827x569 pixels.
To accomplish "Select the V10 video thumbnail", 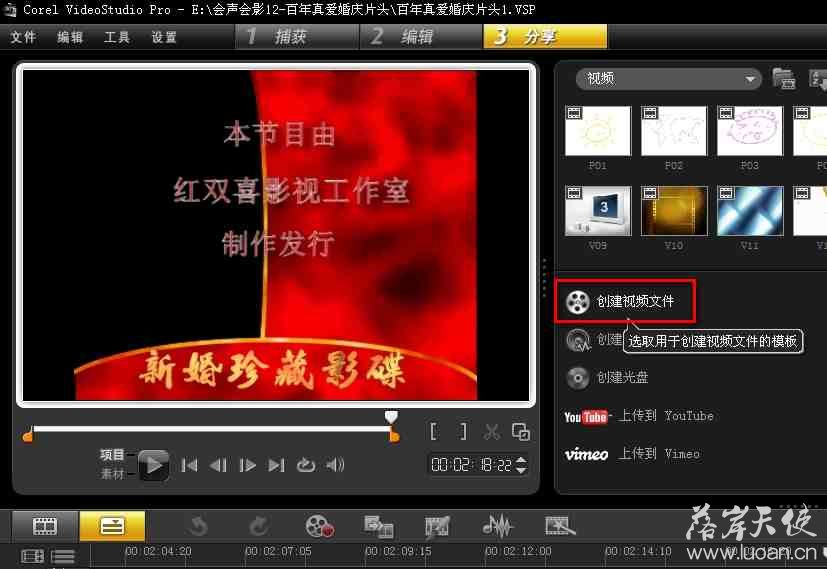I will (674, 211).
